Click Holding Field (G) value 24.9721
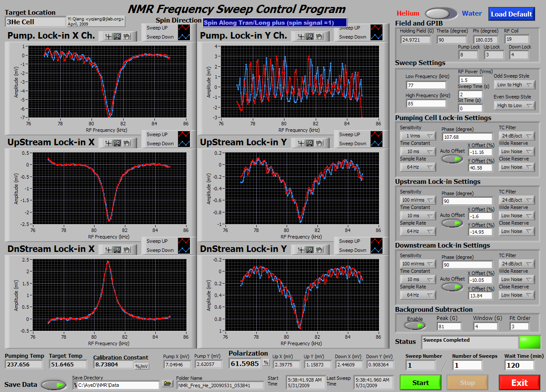Screen dimensions: 546x392 416,40
